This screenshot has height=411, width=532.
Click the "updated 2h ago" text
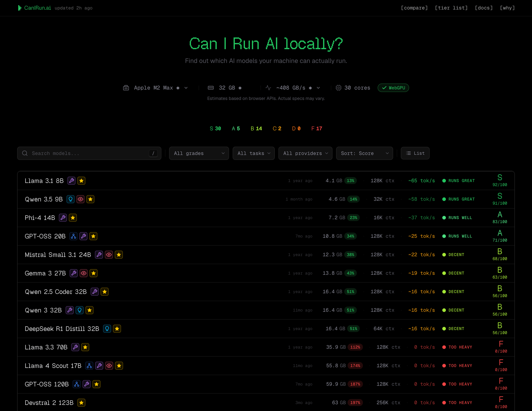pyautogui.click(x=73, y=8)
